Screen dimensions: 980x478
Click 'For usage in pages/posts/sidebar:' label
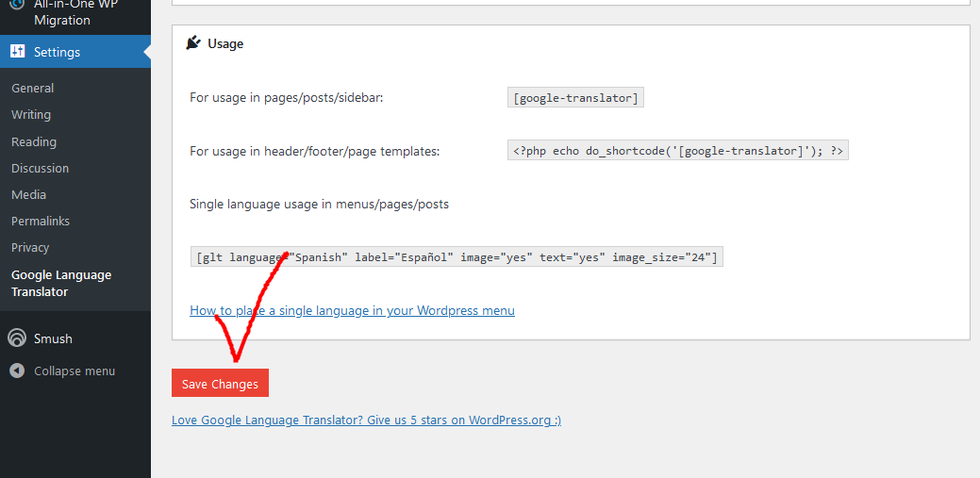click(x=286, y=98)
